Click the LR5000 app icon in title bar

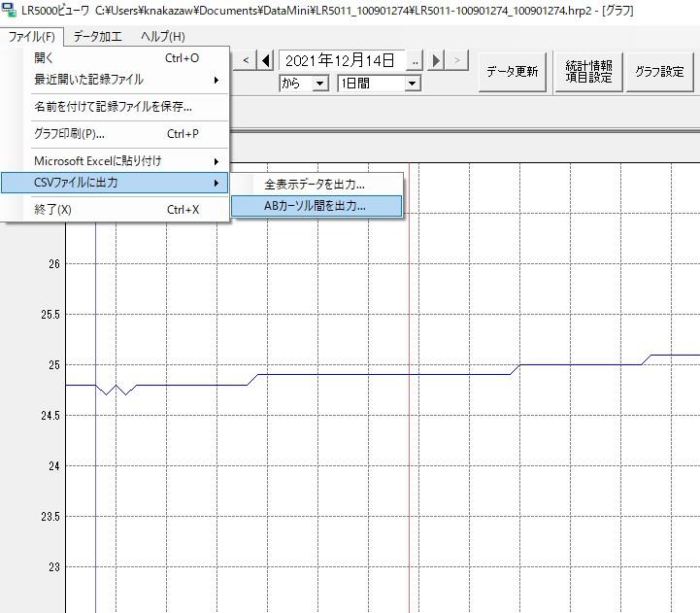pyautogui.click(x=9, y=11)
